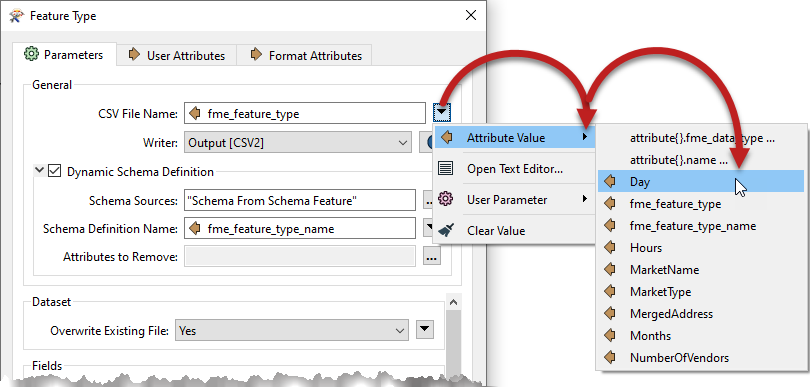Click the gear icon beside User Parameter
The width and height of the screenshot is (810, 387).
[445, 199]
